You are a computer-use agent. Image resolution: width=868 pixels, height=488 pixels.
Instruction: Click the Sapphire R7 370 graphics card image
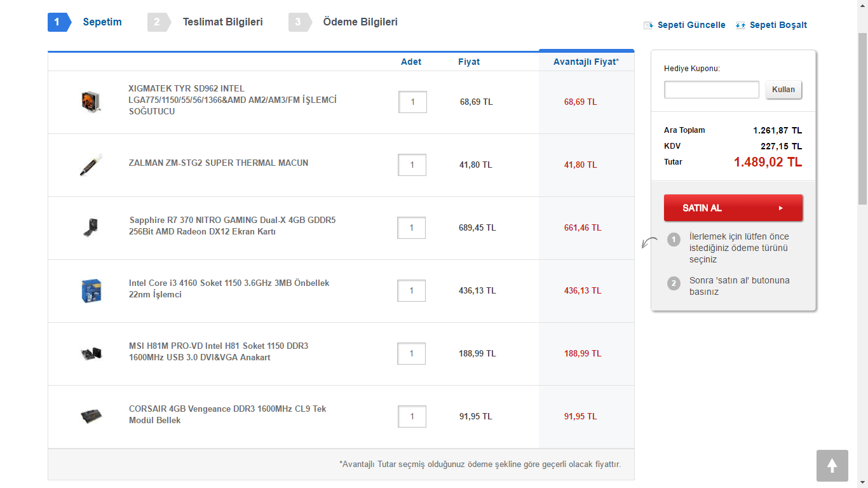[x=92, y=227]
